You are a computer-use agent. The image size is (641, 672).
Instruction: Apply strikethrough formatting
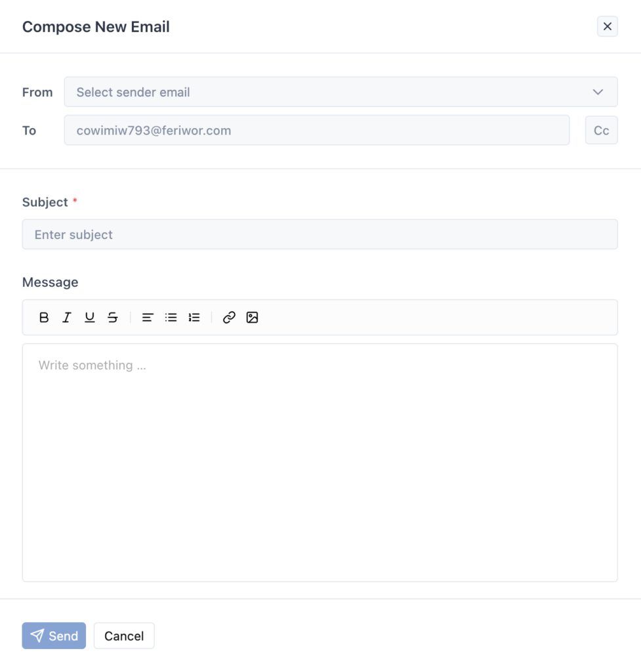tap(112, 318)
